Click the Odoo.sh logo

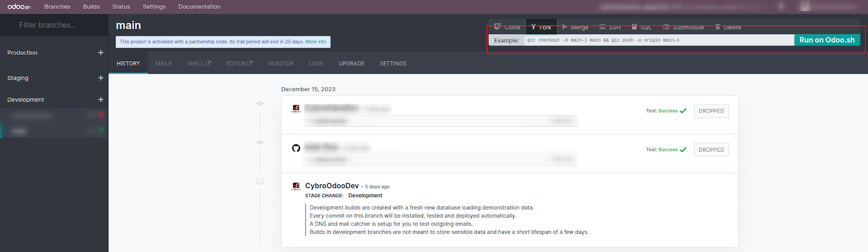[x=19, y=7]
